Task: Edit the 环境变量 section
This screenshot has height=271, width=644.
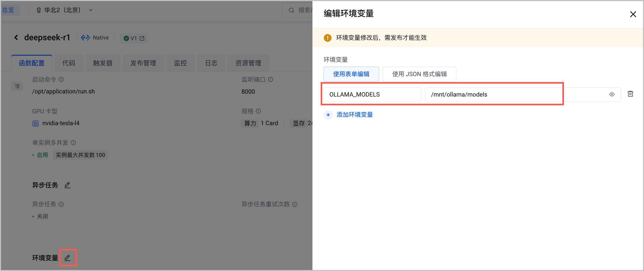Action: coord(67,258)
